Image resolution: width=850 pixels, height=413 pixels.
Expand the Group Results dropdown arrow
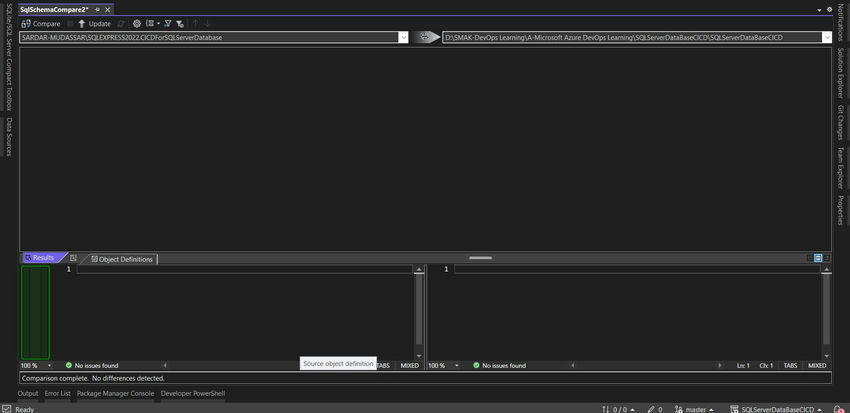(158, 24)
